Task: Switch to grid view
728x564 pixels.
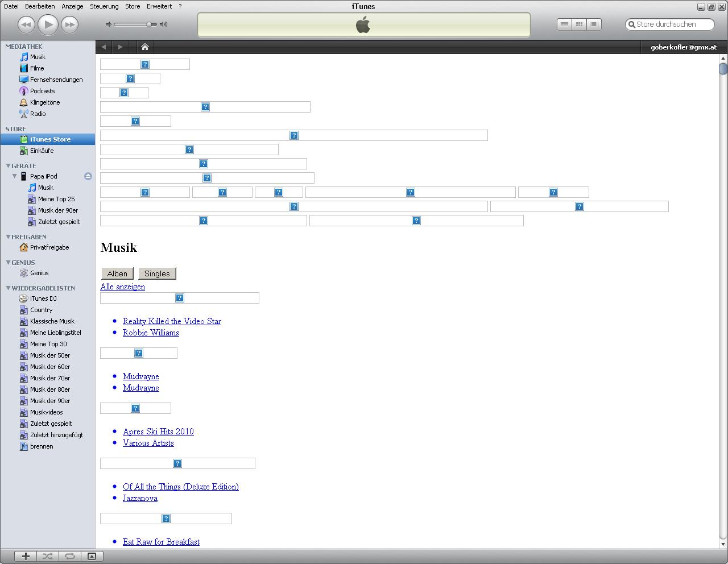Action: tap(579, 24)
